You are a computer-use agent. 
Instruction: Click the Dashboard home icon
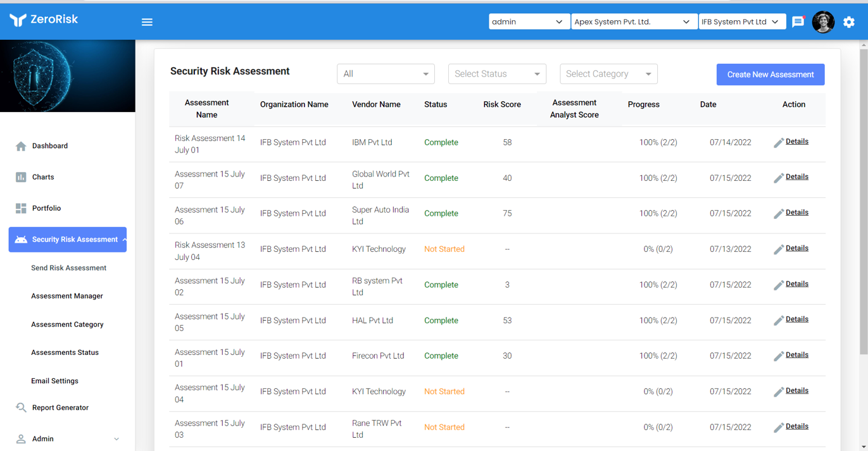point(21,146)
